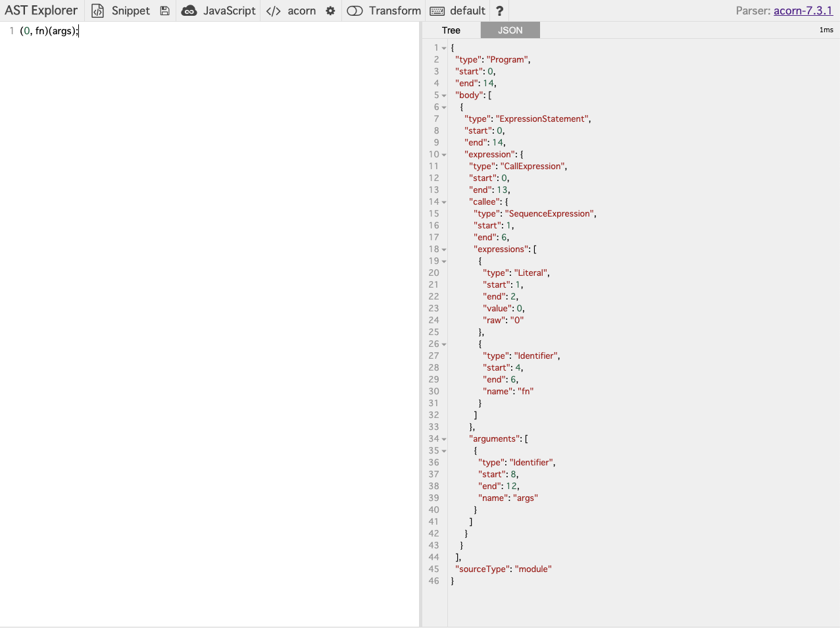Image resolution: width=840 pixels, height=628 pixels.
Task: Click the "Program" type value
Action: click(508, 59)
